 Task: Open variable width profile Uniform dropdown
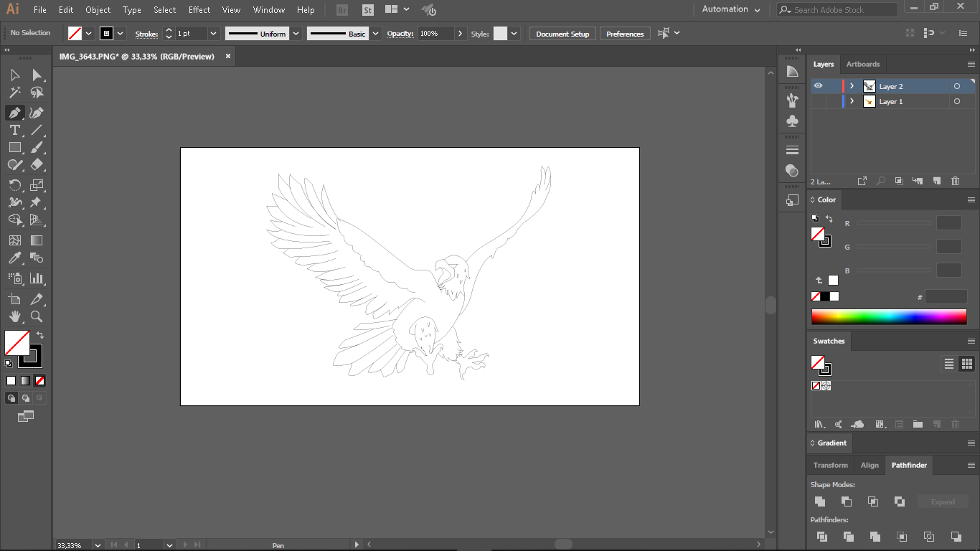[x=296, y=34]
